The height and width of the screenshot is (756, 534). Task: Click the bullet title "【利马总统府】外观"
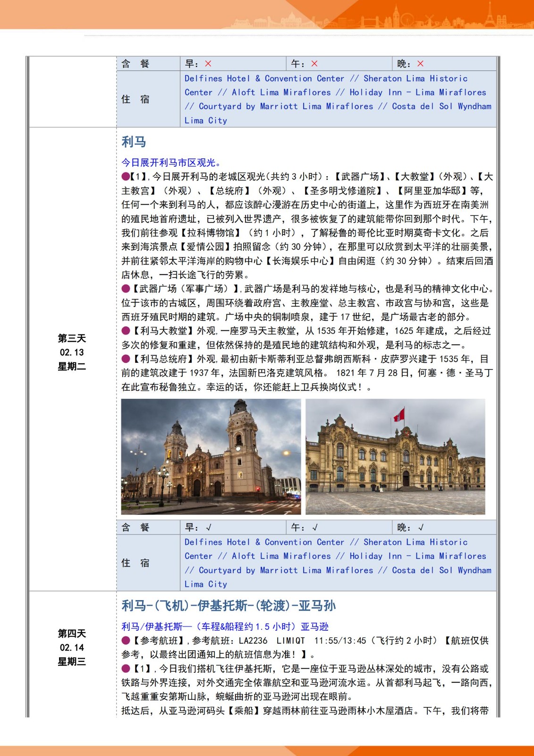[x=174, y=359]
